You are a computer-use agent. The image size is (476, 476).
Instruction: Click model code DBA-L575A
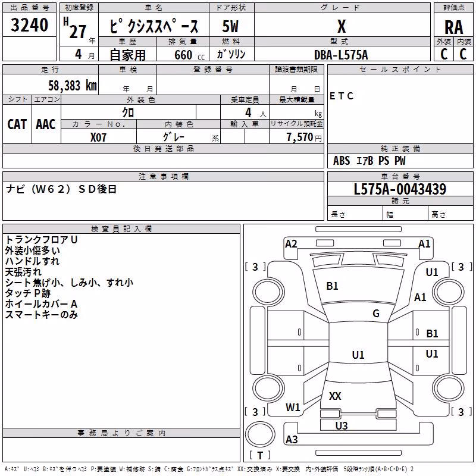pos(341,55)
